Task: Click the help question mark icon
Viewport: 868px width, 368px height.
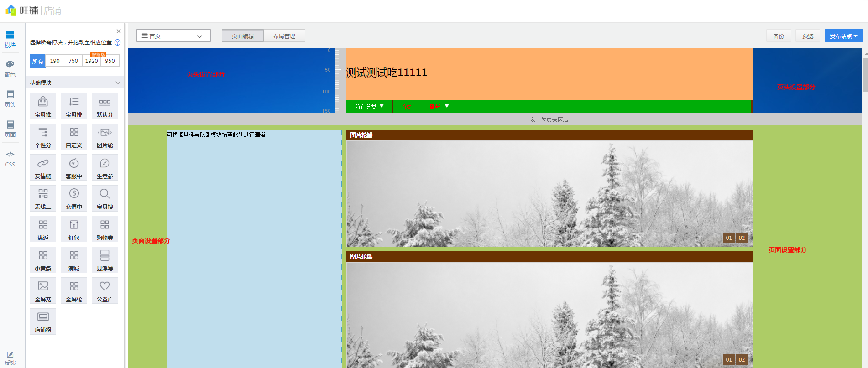Action: click(117, 42)
